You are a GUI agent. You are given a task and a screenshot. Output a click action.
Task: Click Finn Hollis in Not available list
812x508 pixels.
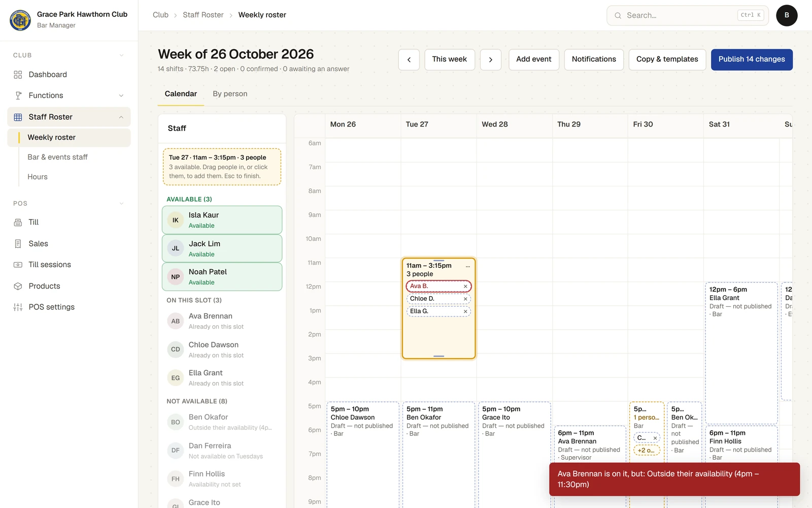pyautogui.click(x=222, y=479)
